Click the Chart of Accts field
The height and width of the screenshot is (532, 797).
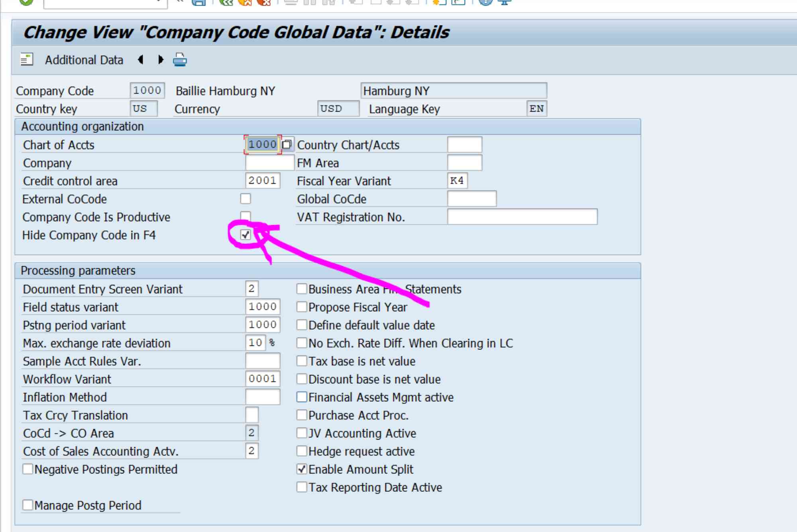tap(263, 144)
